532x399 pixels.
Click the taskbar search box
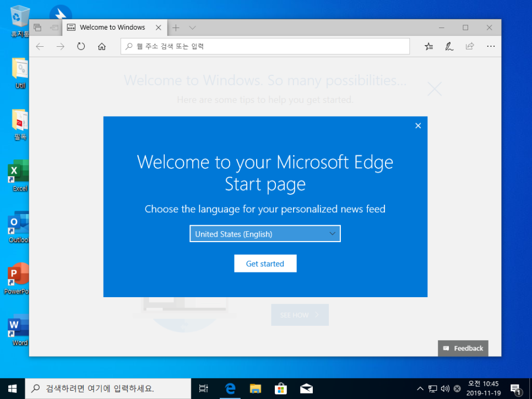click(x=108, y=389)
